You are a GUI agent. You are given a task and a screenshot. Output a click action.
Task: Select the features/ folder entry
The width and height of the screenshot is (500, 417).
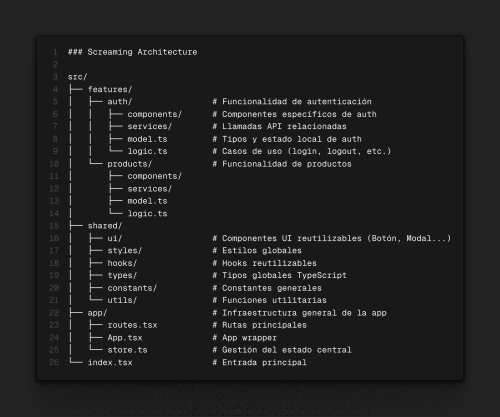click(110, 89)
